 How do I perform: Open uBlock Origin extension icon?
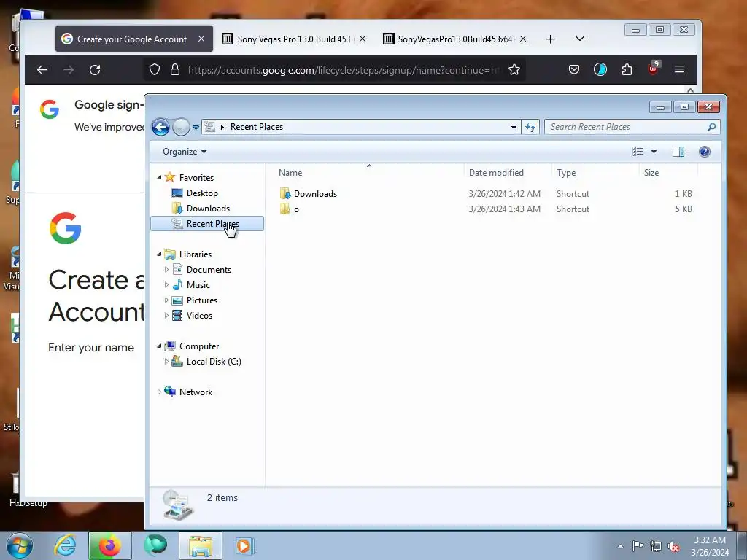pos(654,69)
